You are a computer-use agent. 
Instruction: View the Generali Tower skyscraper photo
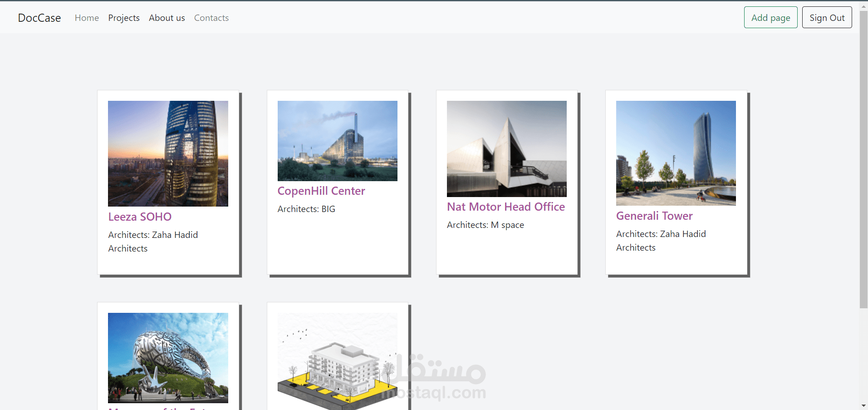point(676,153)
